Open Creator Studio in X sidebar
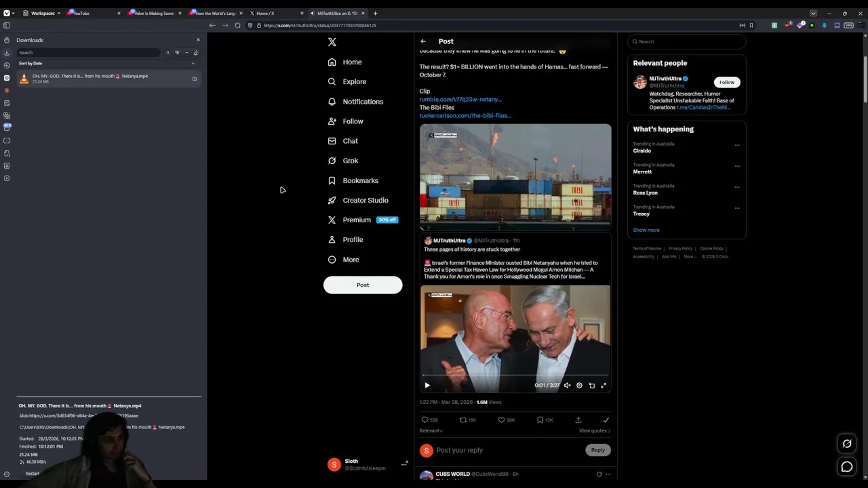The width and height of the screenshot is (868, 488). (x=358, y=200)
